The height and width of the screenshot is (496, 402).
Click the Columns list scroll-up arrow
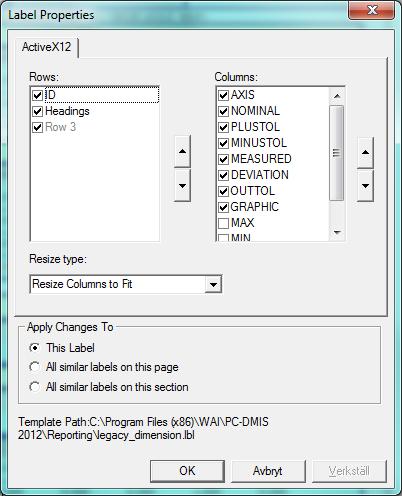[337, 96]
